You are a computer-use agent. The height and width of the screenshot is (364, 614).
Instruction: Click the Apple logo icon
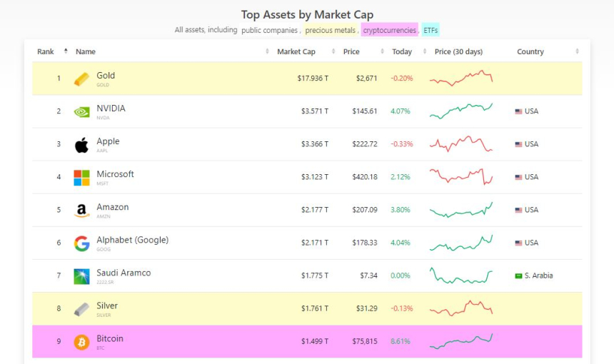[82, 145]
